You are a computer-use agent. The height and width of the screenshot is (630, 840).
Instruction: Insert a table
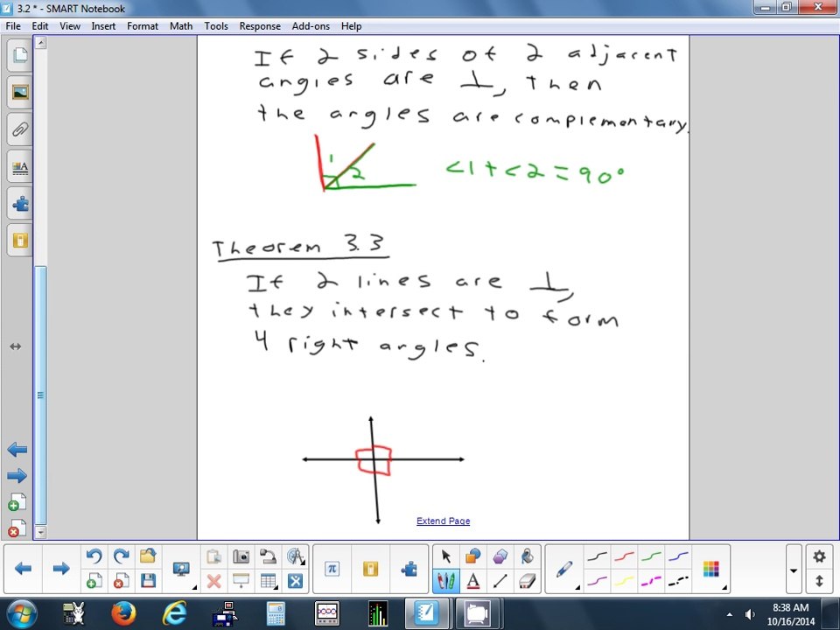(x=268, y=581)
